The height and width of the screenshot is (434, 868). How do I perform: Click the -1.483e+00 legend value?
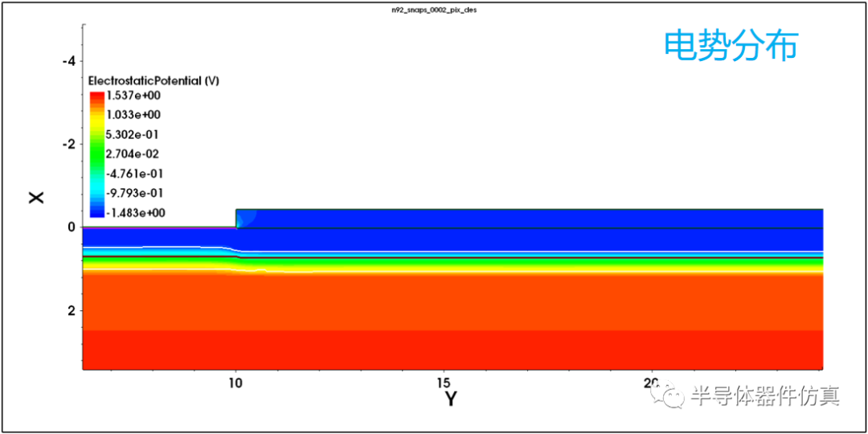pyautogui.click(x=134, y=212)
